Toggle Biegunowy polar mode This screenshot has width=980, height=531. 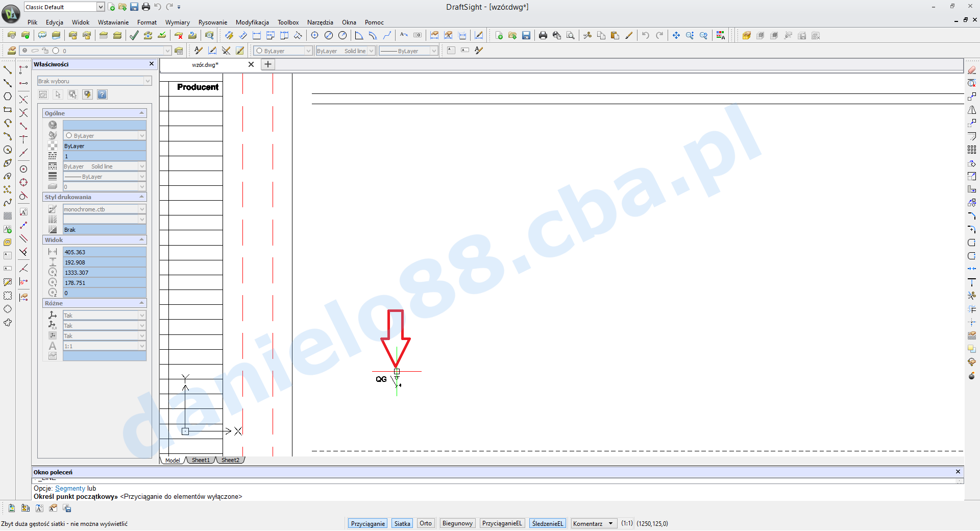(x=457, y=523)
